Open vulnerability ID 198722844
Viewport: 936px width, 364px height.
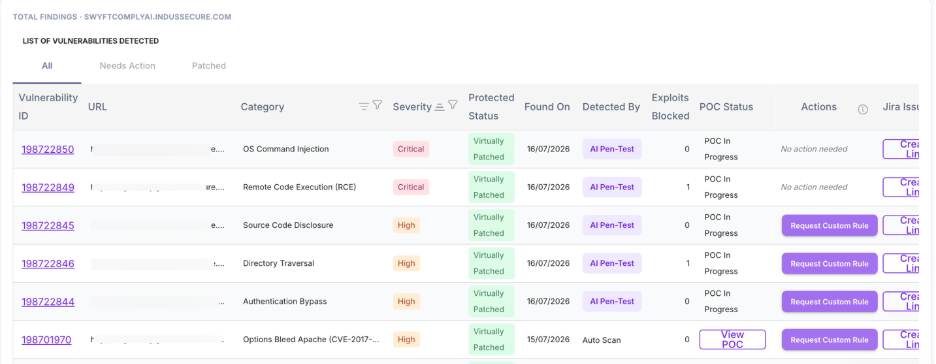click(48, 302)
